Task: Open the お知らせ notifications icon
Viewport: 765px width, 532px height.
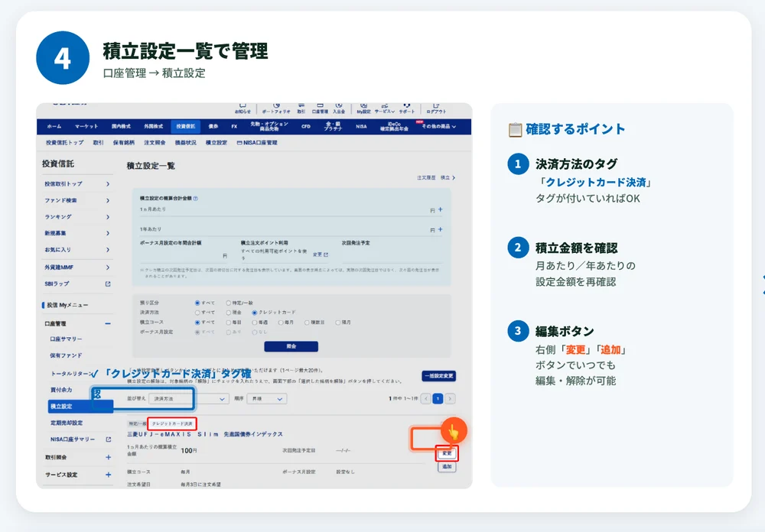Action: (243, 109)
